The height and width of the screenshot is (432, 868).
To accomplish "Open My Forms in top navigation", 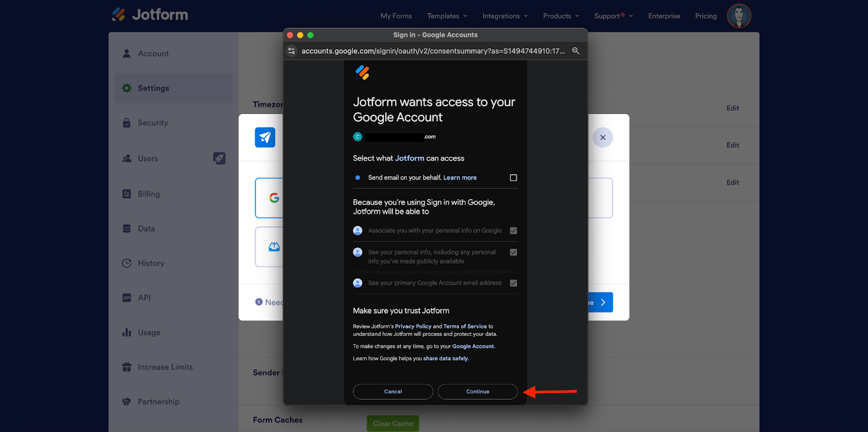I will [x=396, y=16].
